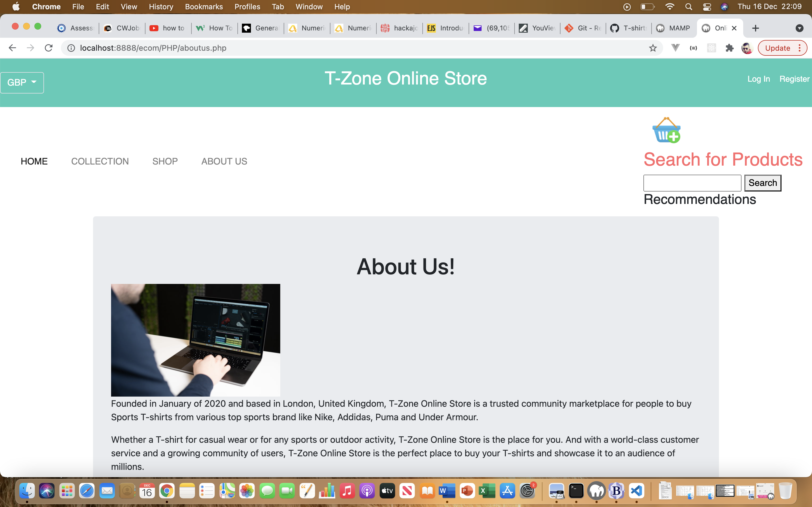Open the GBP currency dropdown

pyautogui.click(x=22, y=83)
